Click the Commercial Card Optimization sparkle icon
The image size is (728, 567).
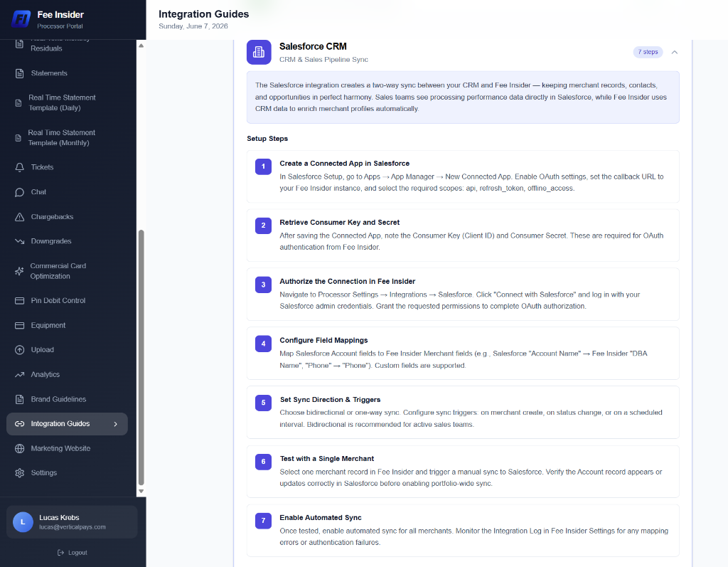(x=19, y=271)
